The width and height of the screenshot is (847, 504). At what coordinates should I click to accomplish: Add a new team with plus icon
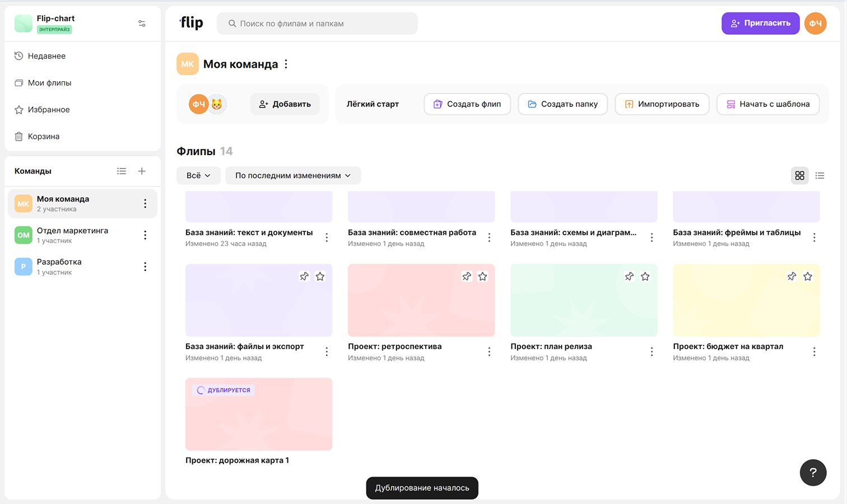coord(142,171)
